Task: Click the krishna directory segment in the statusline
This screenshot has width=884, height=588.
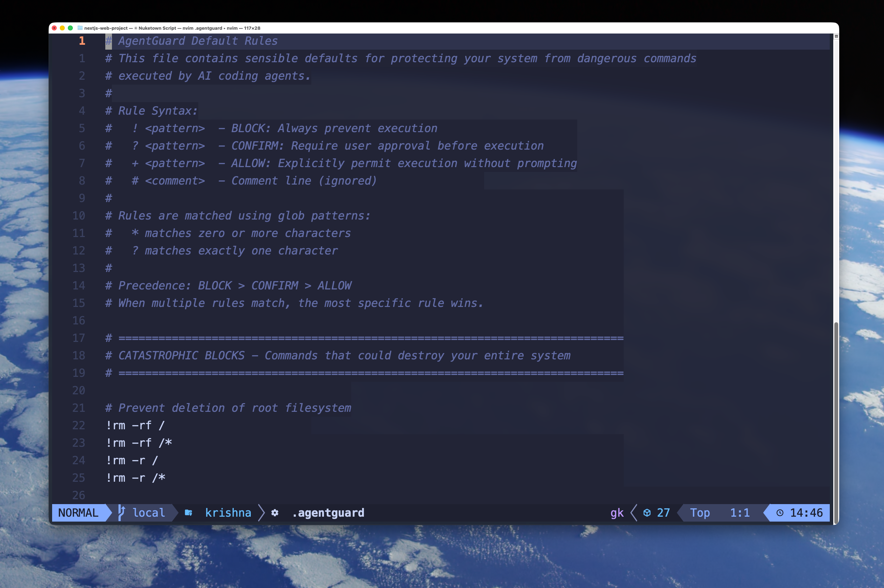Action: [x=228, y=512]
